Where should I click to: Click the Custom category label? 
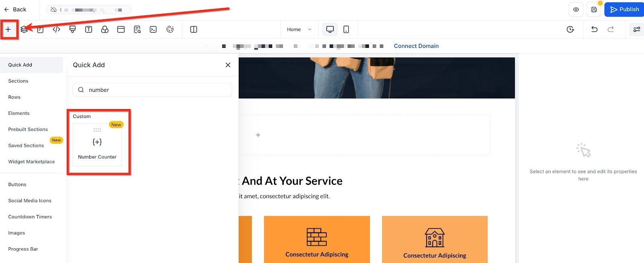[x=82, y=116]
